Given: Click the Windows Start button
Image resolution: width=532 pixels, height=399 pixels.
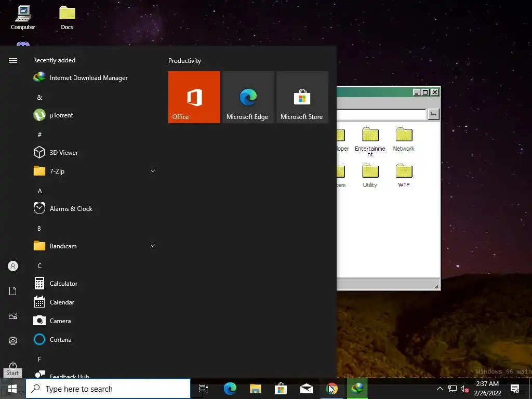Looking at the screenshot, I should pos(12,389).
